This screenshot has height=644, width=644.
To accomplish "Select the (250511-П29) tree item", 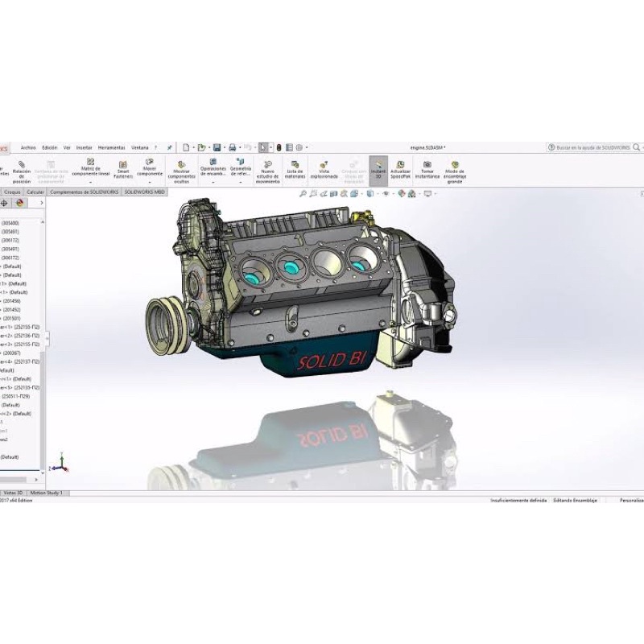I will pos(16,396).
